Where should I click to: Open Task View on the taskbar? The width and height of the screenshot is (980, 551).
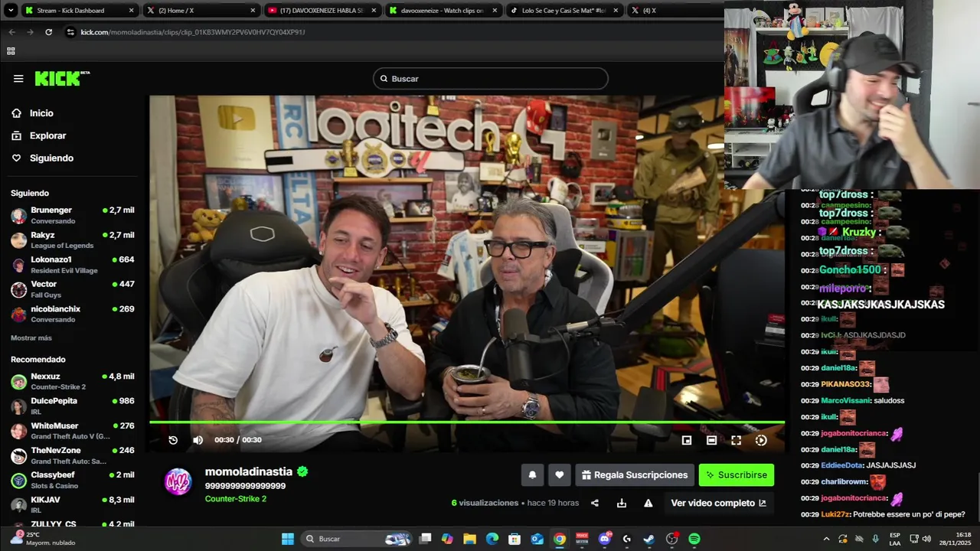[426, 539]
